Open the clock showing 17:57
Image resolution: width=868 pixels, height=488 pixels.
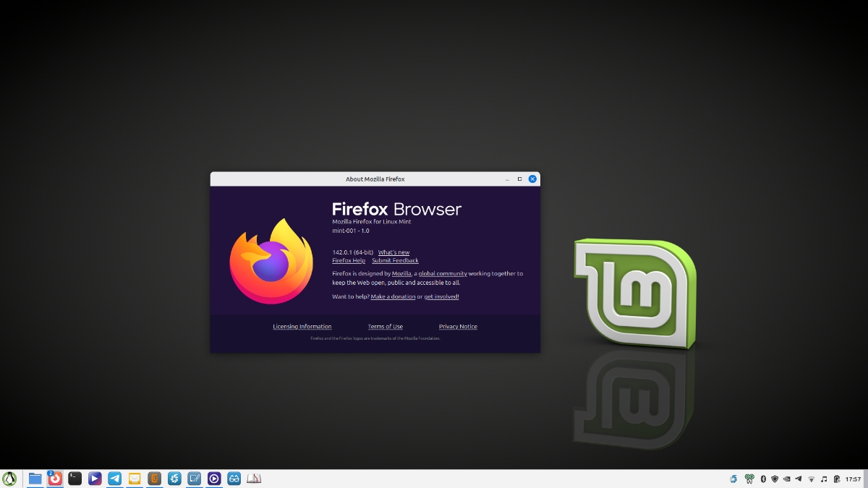click(854, 479)
